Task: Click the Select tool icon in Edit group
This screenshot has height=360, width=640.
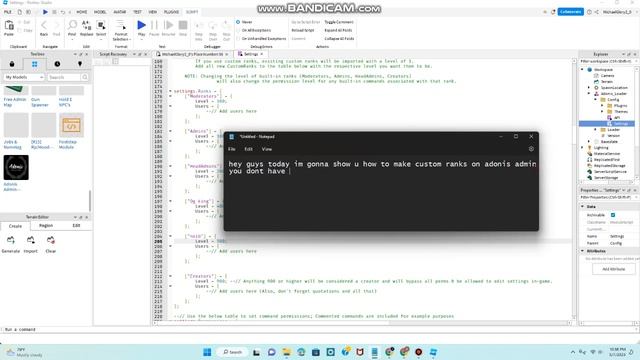Action: [x=101, y=25]
